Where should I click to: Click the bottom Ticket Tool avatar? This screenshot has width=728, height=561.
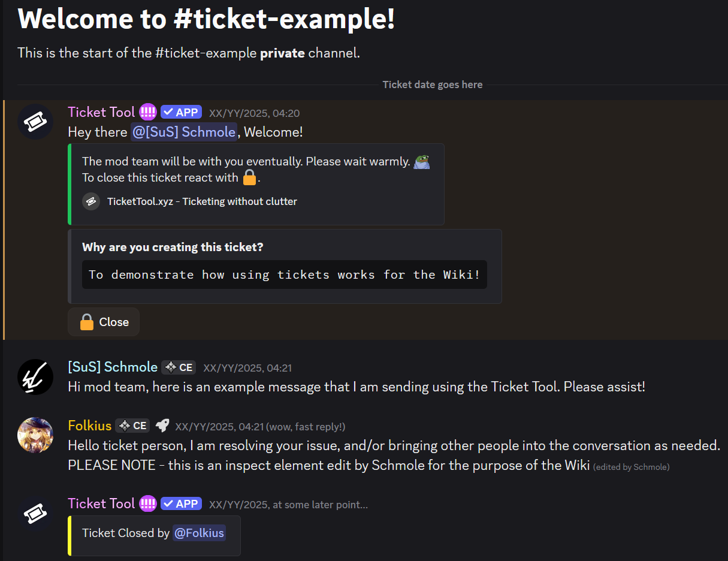coord(35,514)
